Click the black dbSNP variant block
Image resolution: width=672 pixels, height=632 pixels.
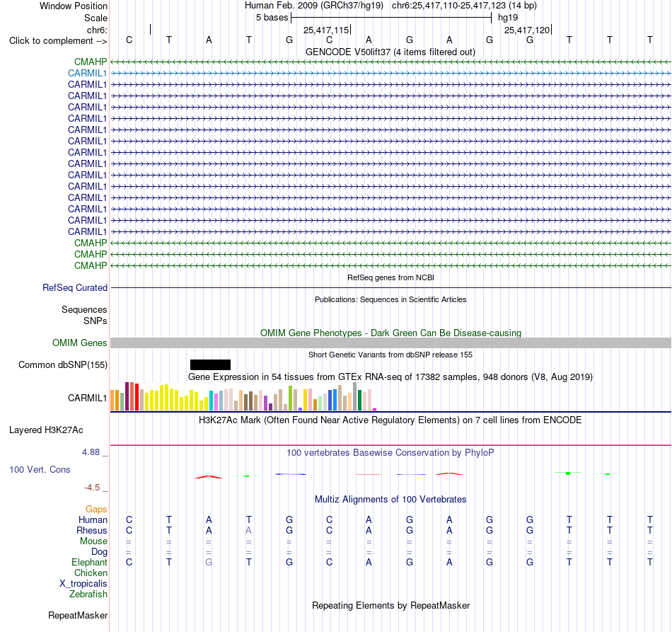tap(210, 365)
